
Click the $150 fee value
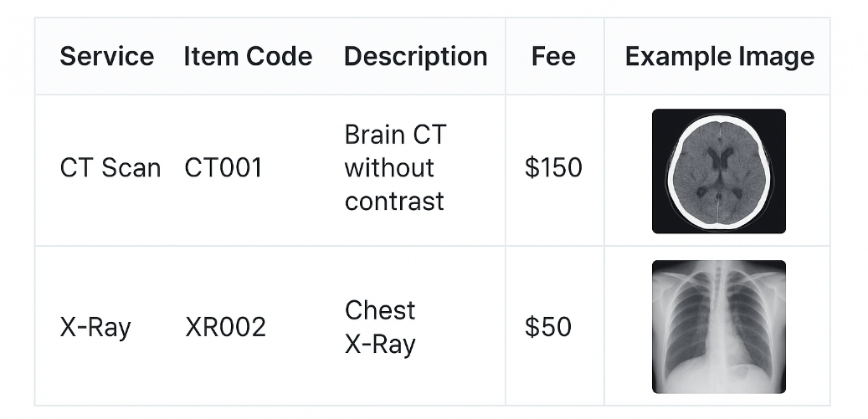(553, 168)
